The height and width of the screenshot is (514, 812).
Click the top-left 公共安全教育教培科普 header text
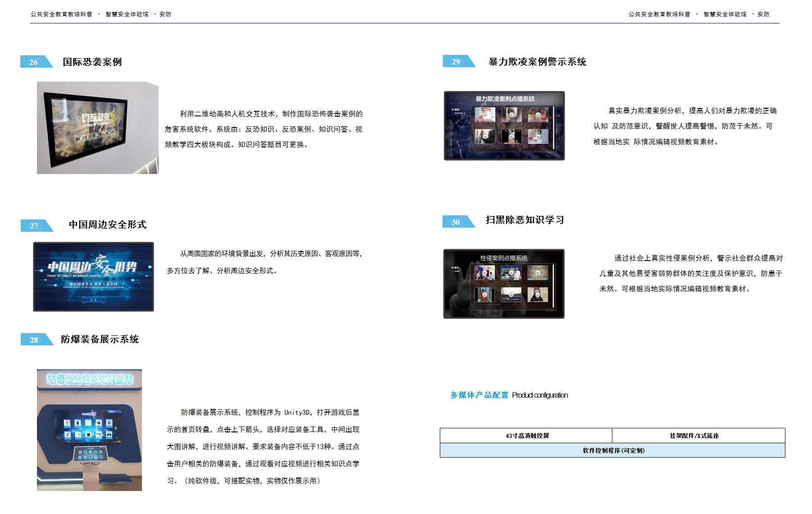tap(61, 14)
